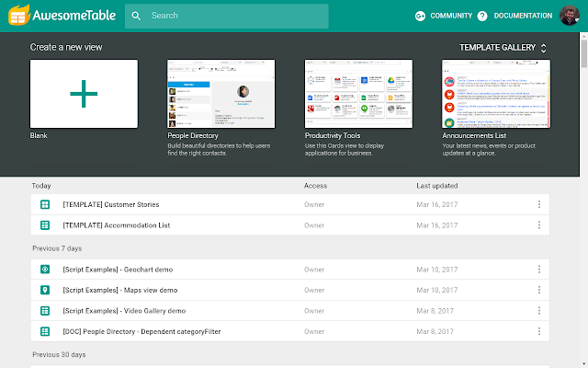Open the COMMUNITY link
588x368 pixels.
(x=451, y=16)
